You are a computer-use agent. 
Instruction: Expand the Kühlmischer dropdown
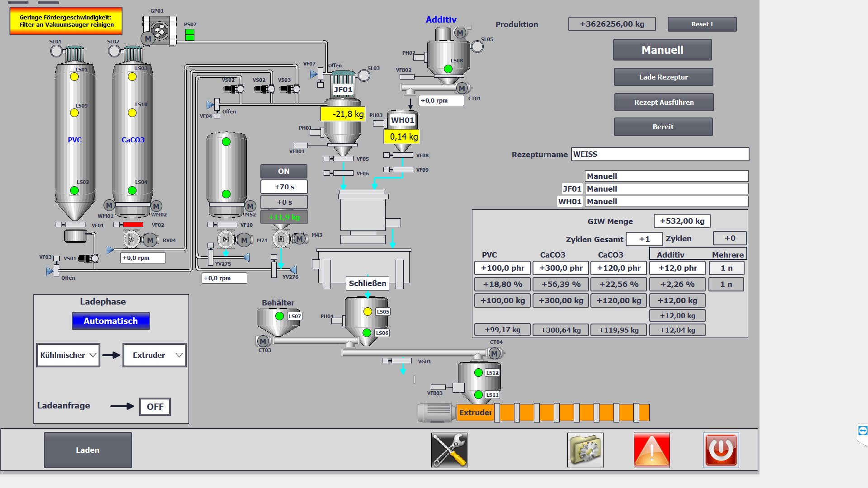tap(68, 355)
